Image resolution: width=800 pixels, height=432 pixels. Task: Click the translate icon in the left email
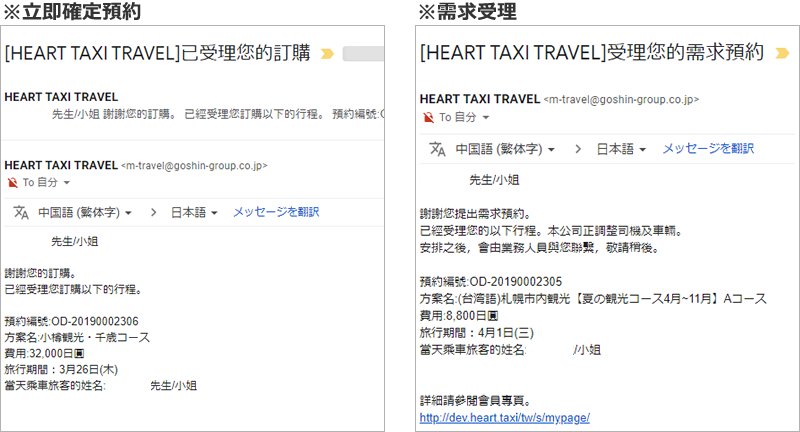[x=21, y=212]
